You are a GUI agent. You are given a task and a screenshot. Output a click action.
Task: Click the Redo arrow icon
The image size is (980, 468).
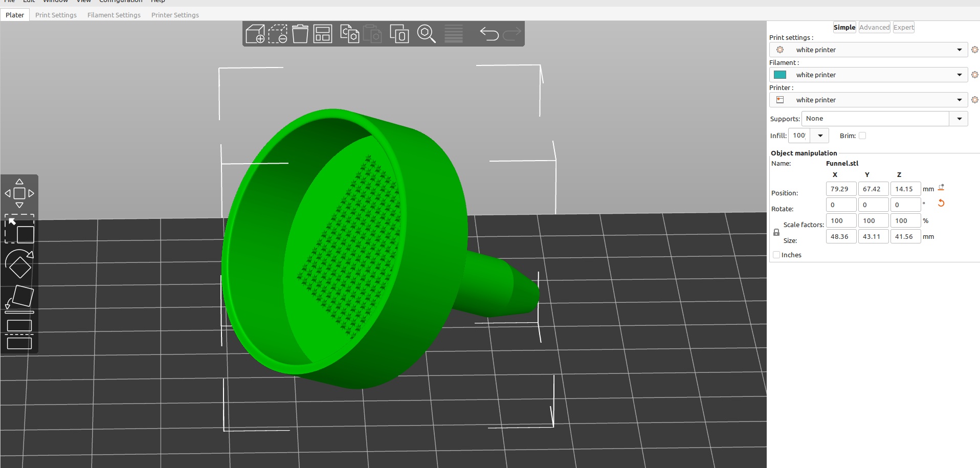point(511,34)
